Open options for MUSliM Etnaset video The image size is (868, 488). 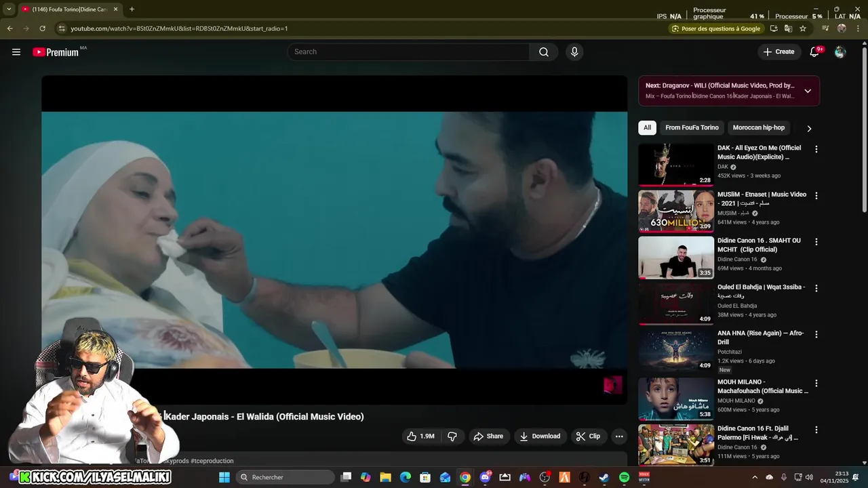pos(816,195)
